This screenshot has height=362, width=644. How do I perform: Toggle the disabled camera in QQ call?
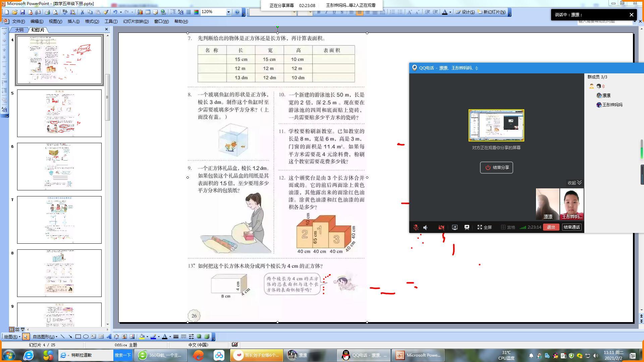click(441, 227)
